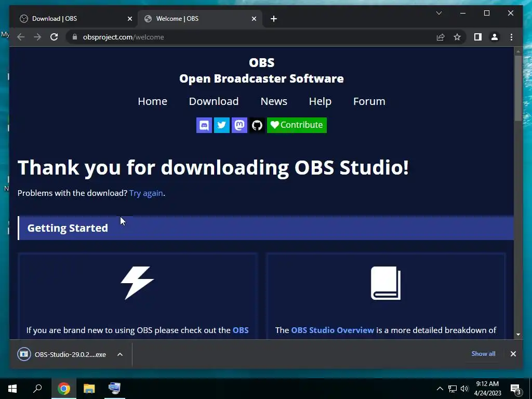Image resolution: width=532 pixels, height=399 pixels.
Task: Open the Help nav menu item
Action: tap(320, 101)
